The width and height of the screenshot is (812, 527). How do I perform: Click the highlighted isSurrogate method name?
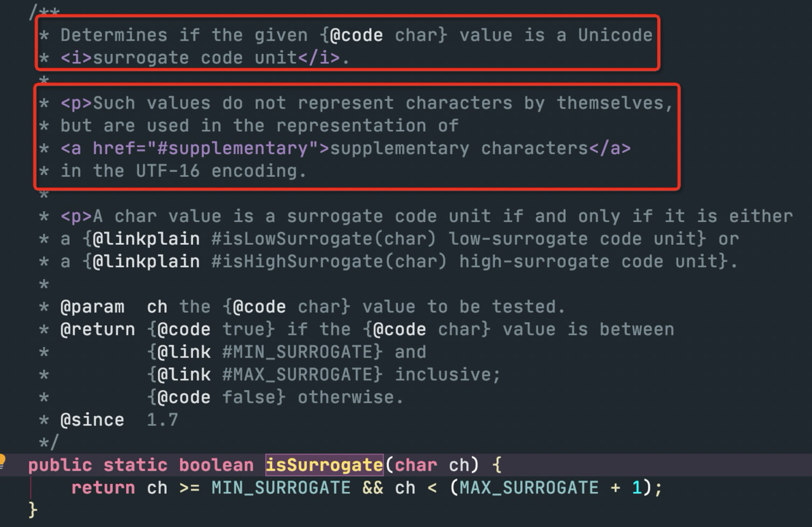(324, 465)
